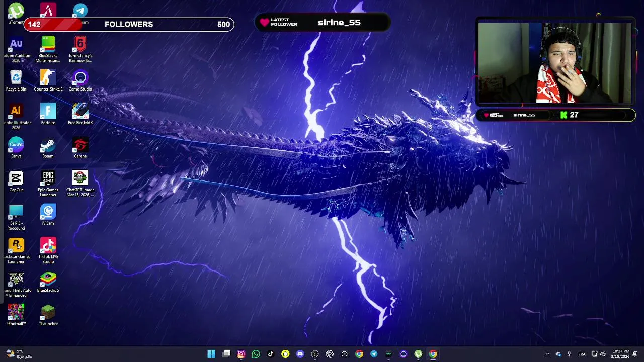Image resolution: width=644 pixels, height=362 pixels.
Task: Open Telegram from the taskbar
Action: coord(374,354)
